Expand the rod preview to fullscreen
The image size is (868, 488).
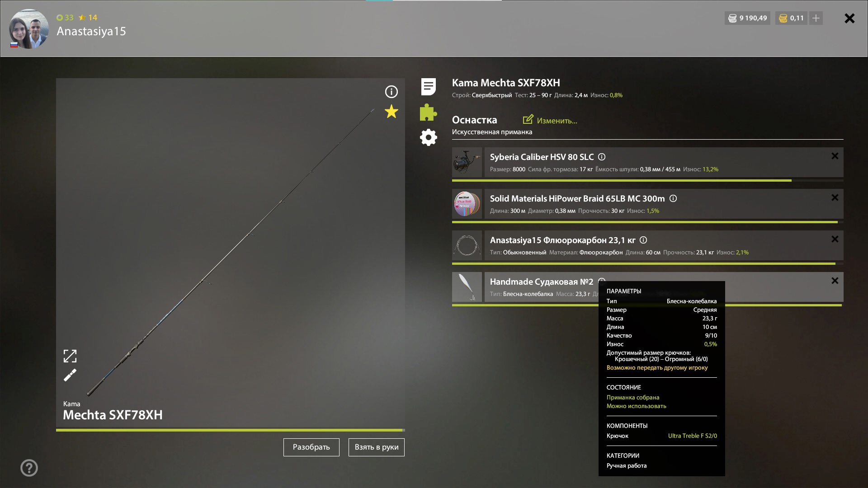70,356
